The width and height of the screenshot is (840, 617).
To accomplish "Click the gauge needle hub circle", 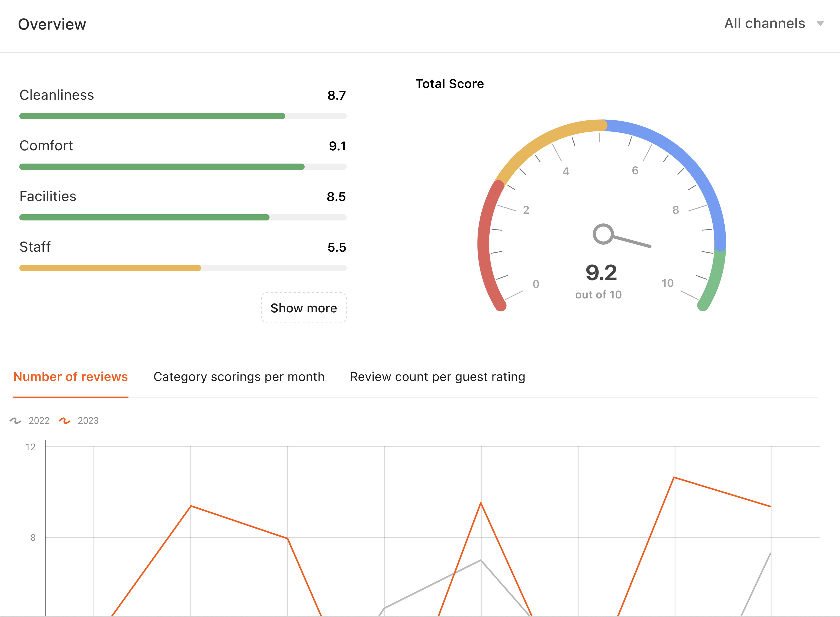I will (603, 234).
